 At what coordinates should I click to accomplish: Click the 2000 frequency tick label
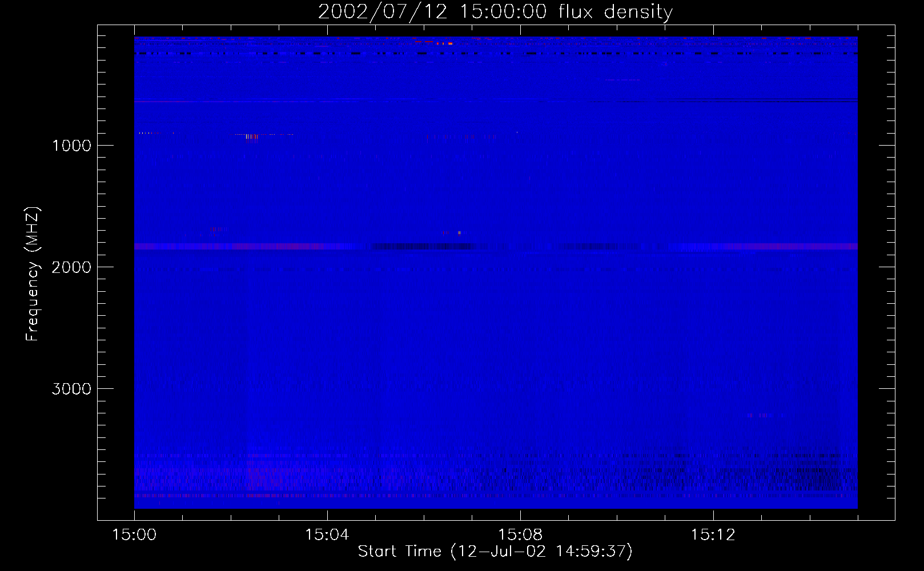[71, 267]
